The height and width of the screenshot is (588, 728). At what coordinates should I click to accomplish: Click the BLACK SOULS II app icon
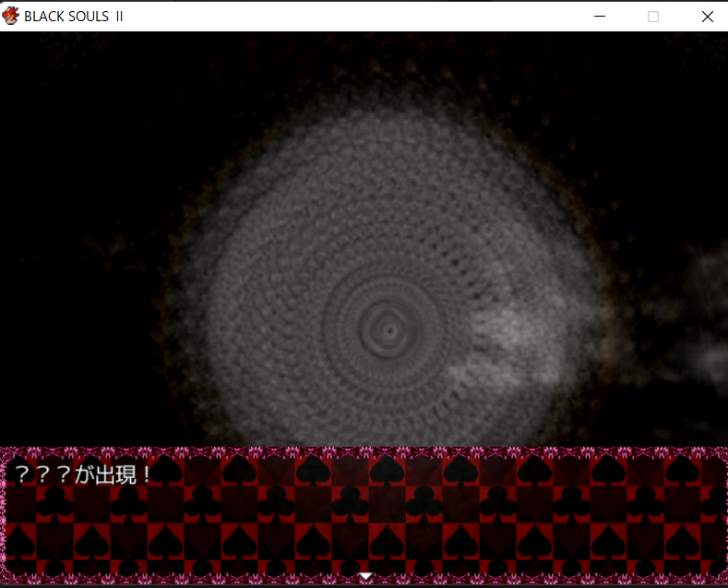click(x=10, y=17)
